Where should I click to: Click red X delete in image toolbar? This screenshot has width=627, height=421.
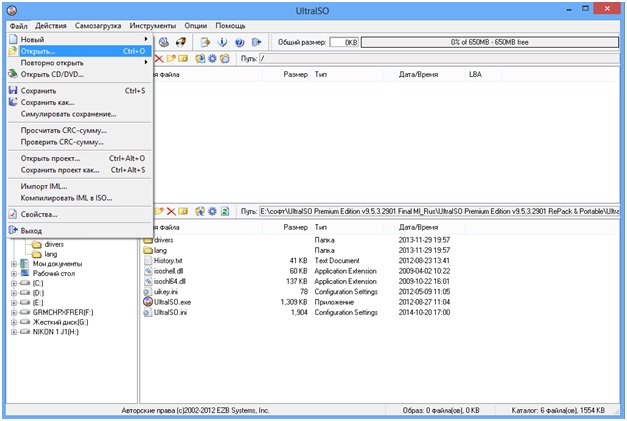(x=159, y=59)
